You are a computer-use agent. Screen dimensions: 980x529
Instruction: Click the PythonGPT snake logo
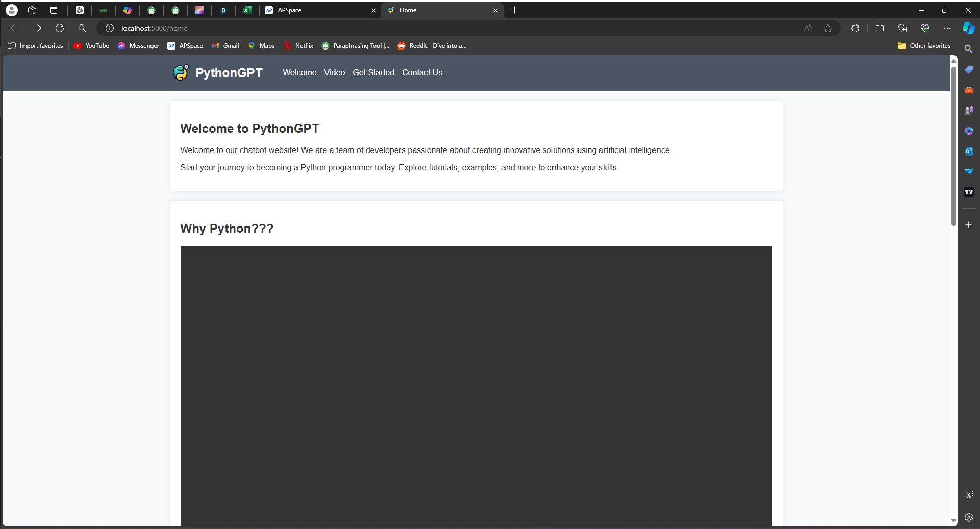tap(181, 73)
